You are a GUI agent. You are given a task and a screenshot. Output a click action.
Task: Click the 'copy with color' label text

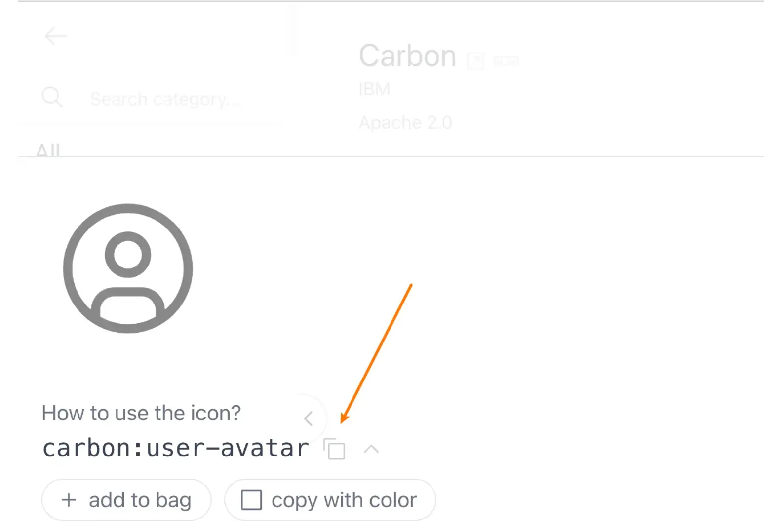tap(344, 500)
